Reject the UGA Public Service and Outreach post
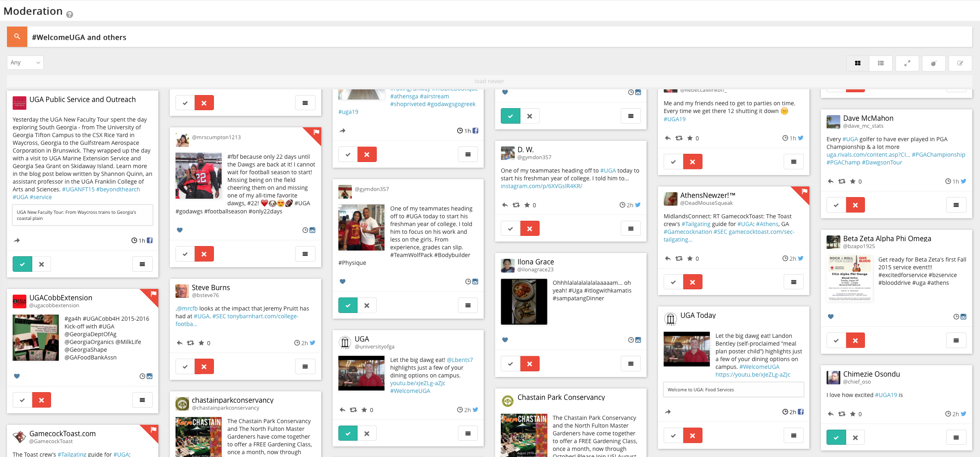The image size is (980, 457). coord(41,264)
